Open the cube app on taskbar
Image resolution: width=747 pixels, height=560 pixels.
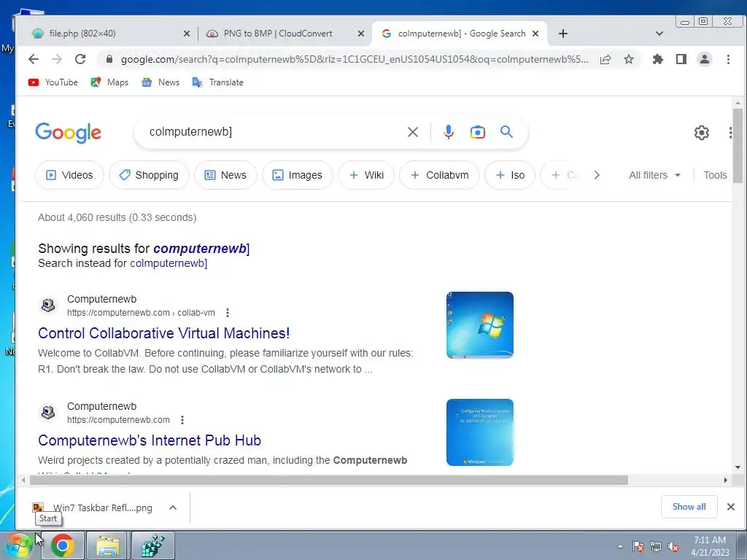point(153,545)
